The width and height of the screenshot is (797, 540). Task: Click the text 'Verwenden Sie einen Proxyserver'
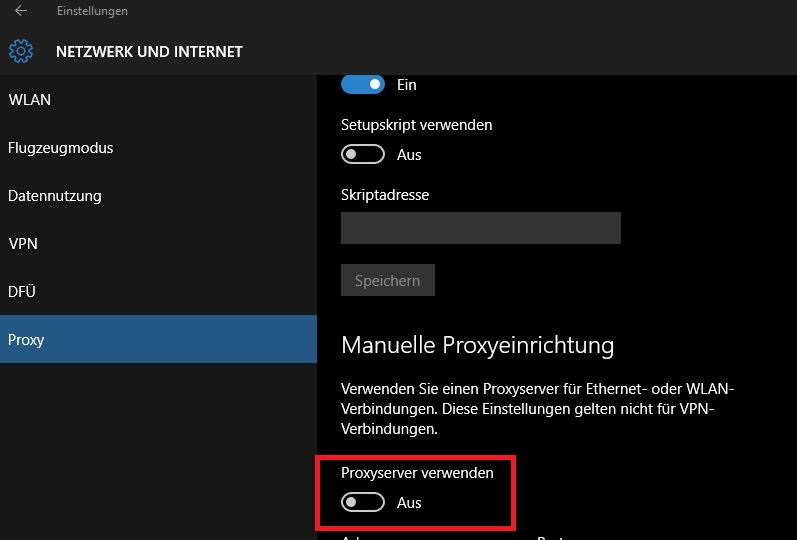click(450, 389)
